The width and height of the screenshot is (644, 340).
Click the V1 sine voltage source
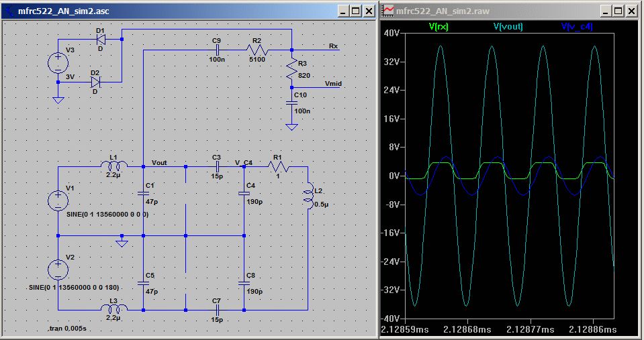58,200
